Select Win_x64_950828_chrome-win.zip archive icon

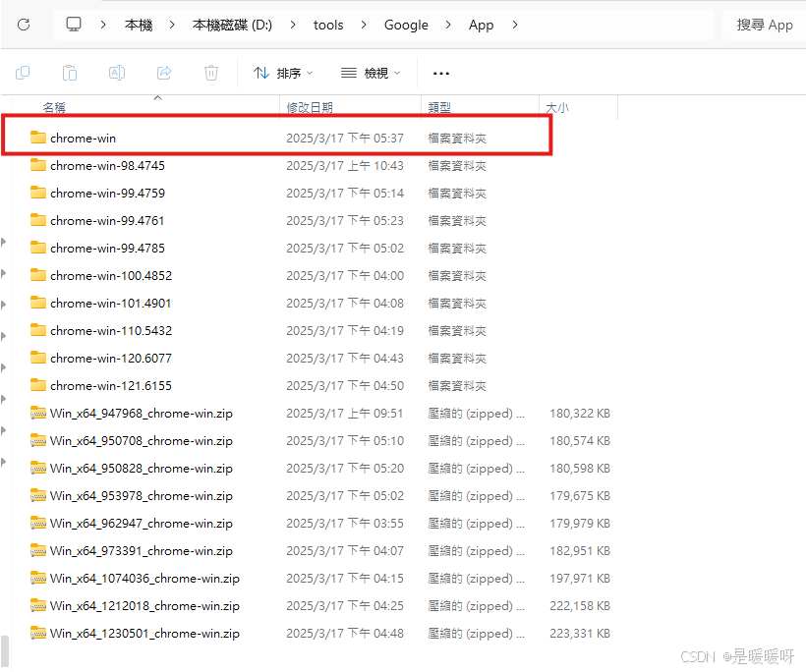coord(38,468)
